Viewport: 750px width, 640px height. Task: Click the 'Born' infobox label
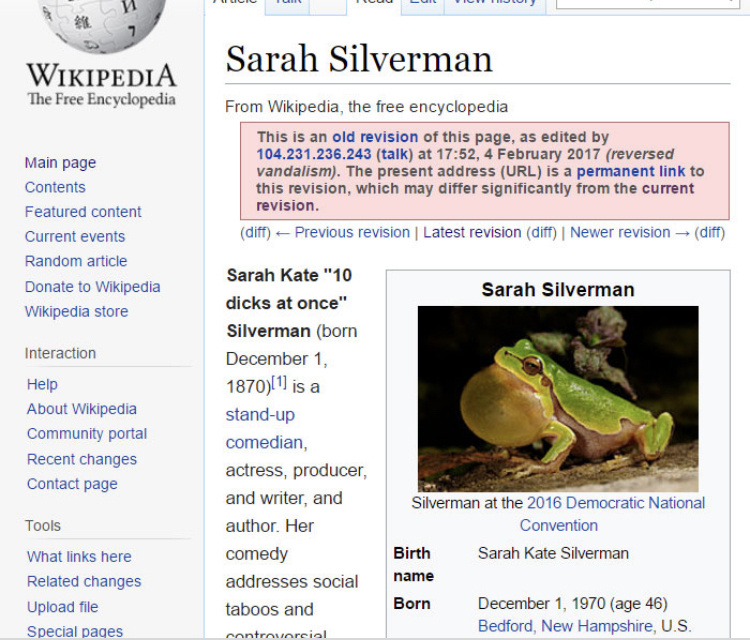pyautogui.click(x=412, y=604)
